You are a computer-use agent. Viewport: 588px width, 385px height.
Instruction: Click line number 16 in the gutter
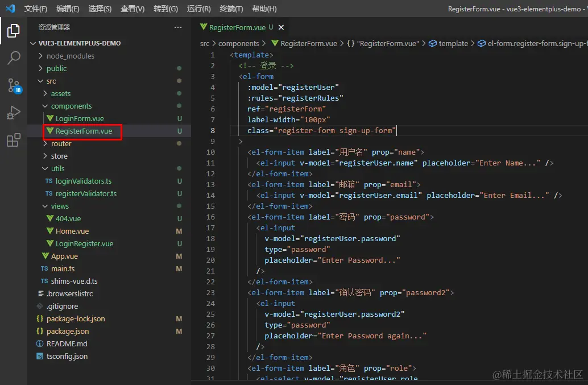pos(210,217)
